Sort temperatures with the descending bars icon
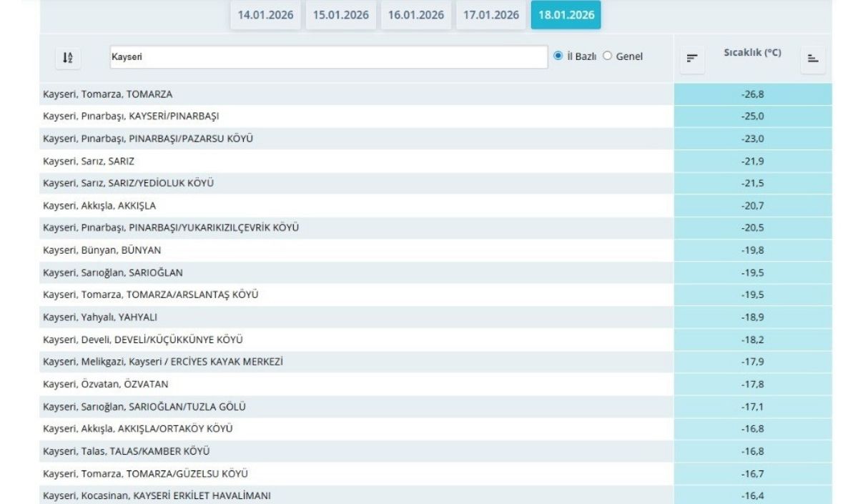The image size is (858, 504). point(691,59)
